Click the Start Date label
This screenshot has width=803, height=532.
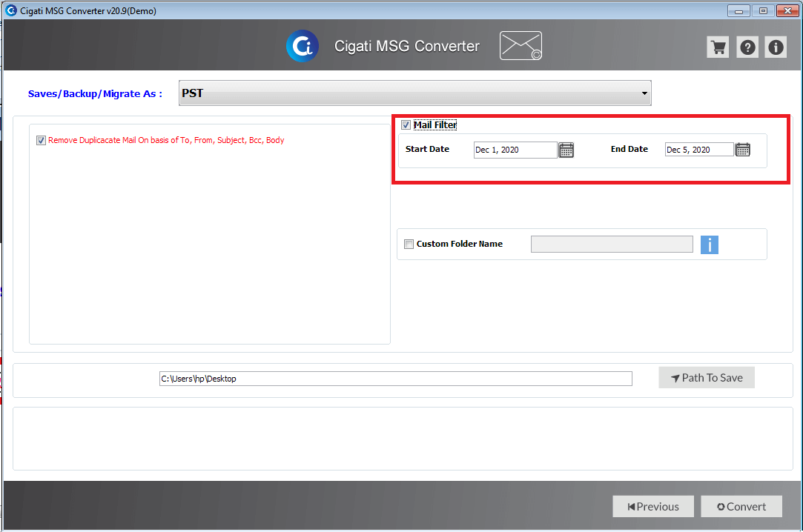pyautogui.click(x=427, y=149)
